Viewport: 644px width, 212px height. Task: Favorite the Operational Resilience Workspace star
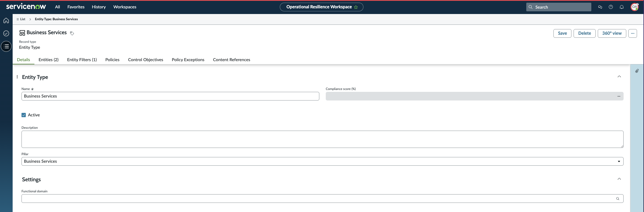click(x=356, y=7)
